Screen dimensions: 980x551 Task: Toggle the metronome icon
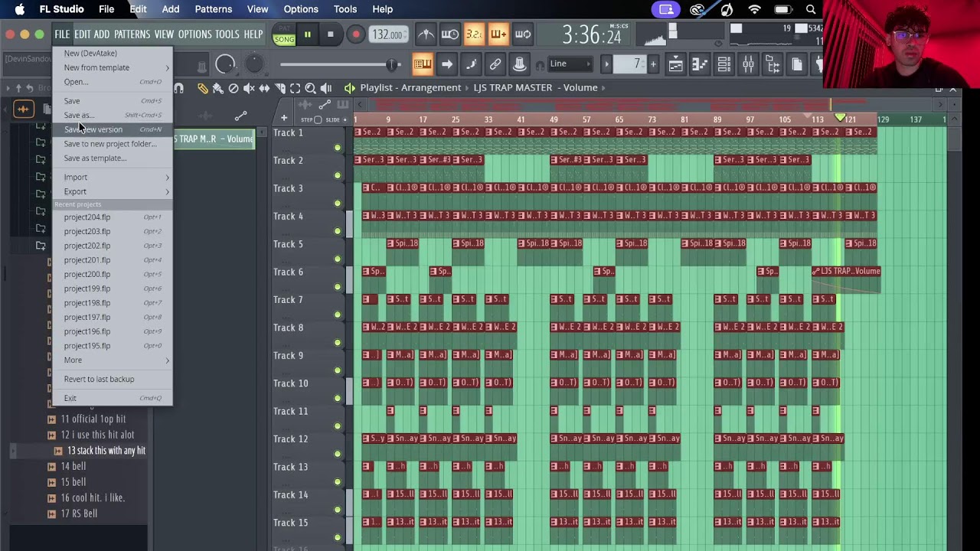pos(426,34)
